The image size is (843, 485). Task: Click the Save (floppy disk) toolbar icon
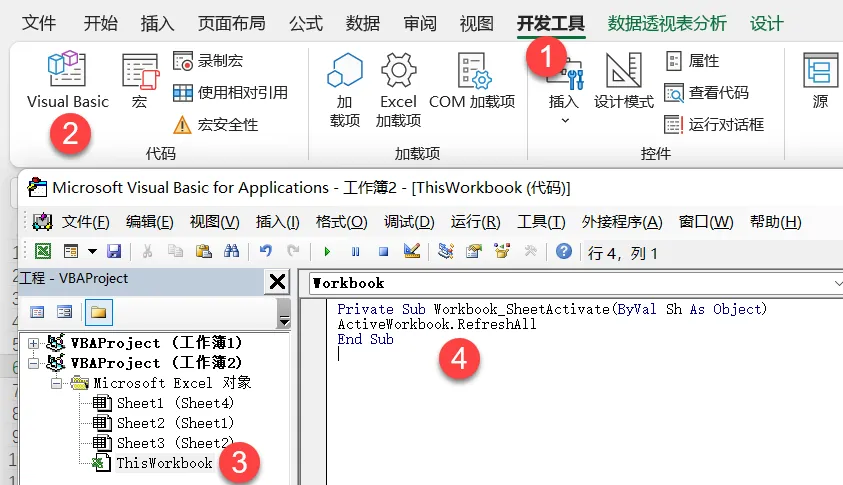tap(114, 251)
